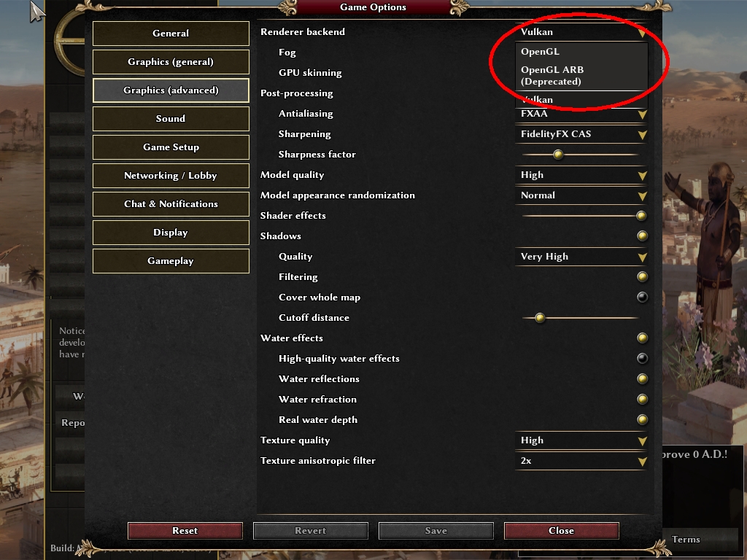
Task: Toggle Water effects checkbox
Action: [642, 338]
